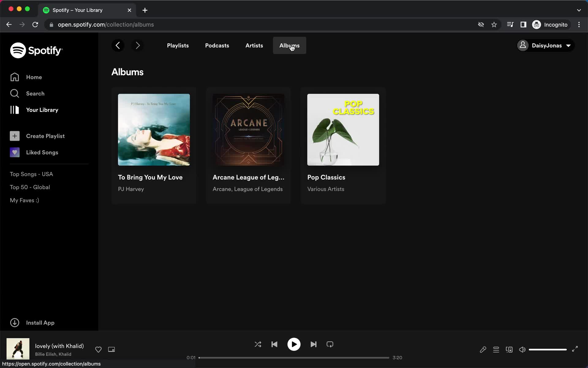
Task: Switch to the Playlists tab
Action: [177, 45]
